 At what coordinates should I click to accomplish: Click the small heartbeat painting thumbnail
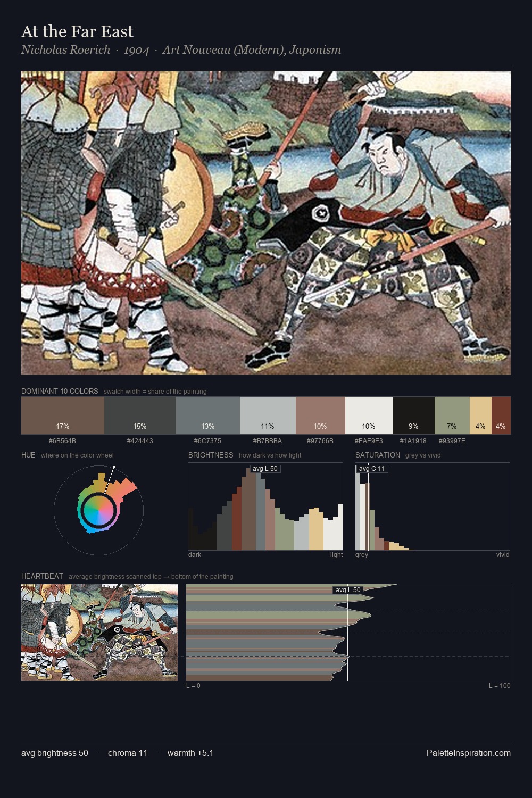pyautogui.click(x=99, y=633)
